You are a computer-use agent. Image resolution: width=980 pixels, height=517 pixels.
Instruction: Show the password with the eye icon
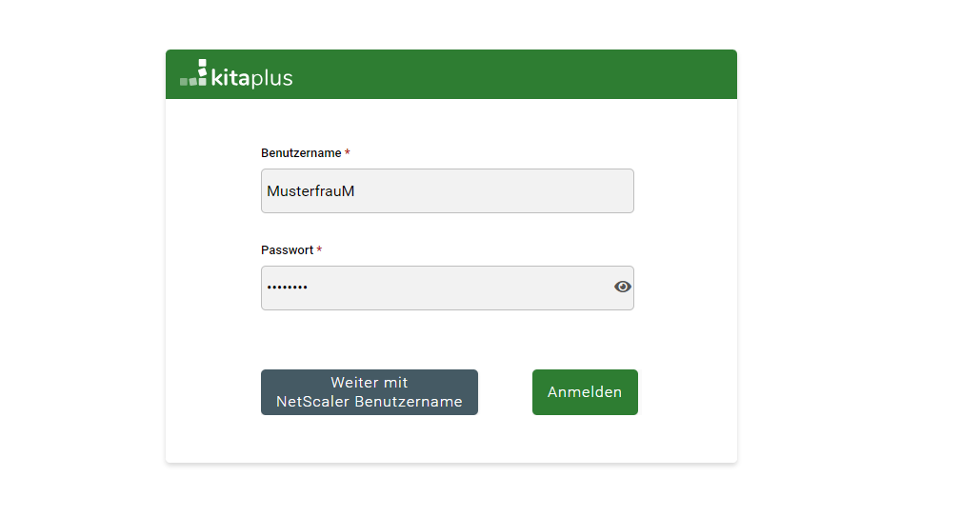pyautogui.click(x=623, y=287)
